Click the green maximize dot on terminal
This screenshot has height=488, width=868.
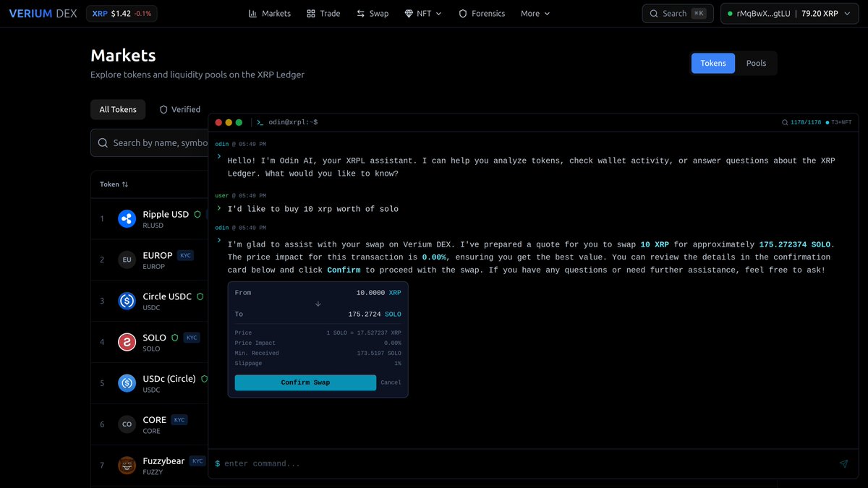point(239,123)
